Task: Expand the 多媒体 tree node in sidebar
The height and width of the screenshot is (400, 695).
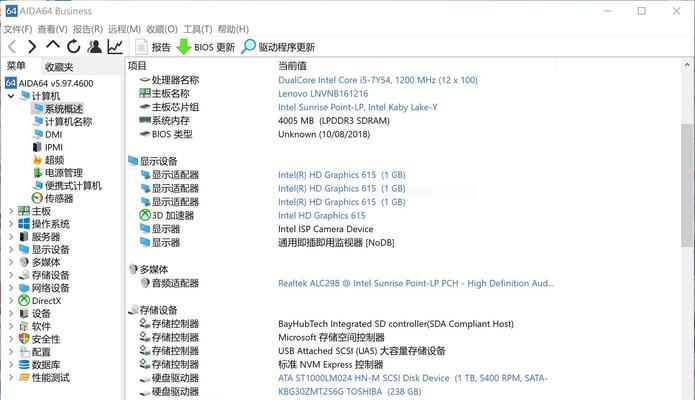Action: (x=11, y=263)
